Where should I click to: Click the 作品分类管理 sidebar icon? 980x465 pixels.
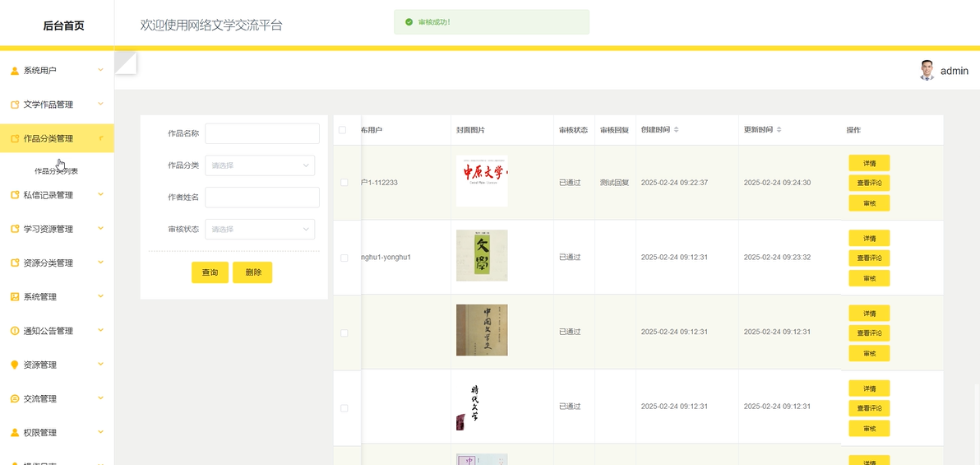(15, 139)
